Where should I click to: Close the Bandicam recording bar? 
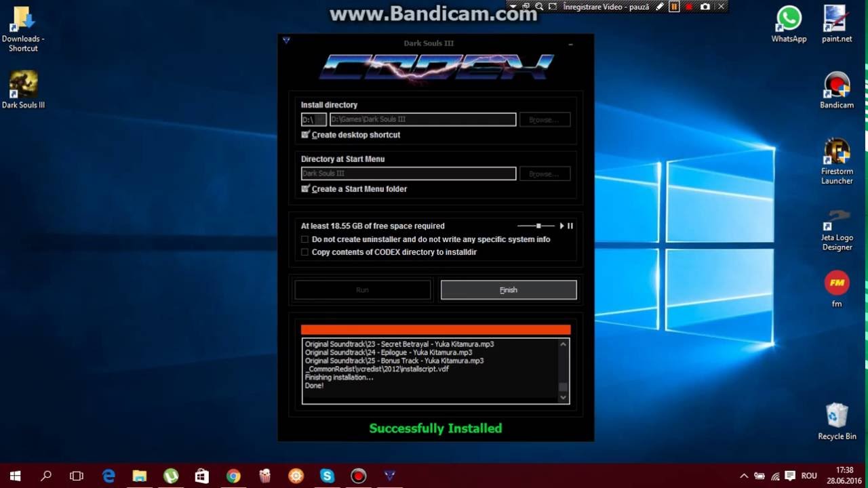point(722,7)
